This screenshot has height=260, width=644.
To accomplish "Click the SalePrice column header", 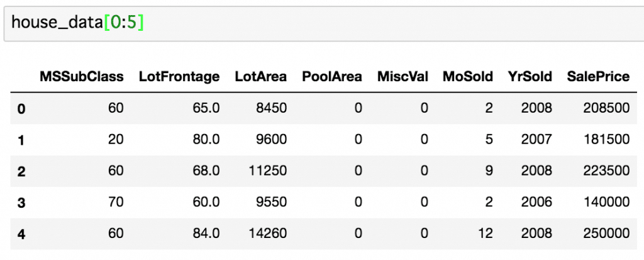I will [x=598, y=77].
